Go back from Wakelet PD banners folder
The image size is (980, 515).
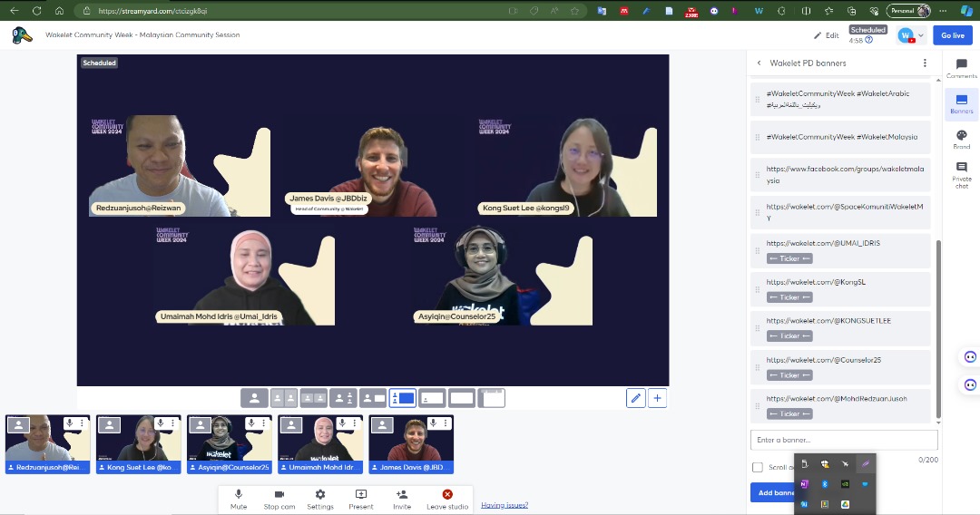pyautogui.click(x=759, y=63)
